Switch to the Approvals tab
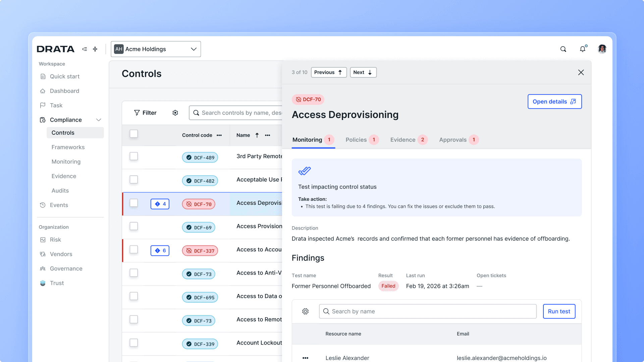Screen dimensions: 644x362 point(459,140)
